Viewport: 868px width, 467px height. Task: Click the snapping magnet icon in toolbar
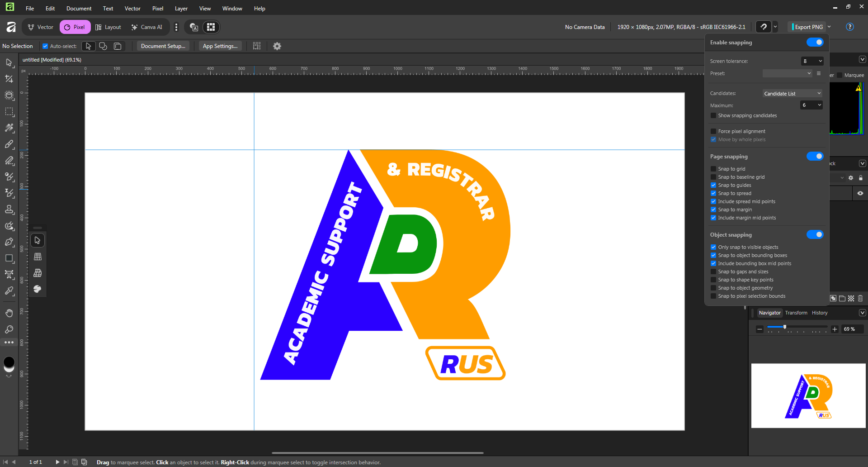(x=763, y=27)
